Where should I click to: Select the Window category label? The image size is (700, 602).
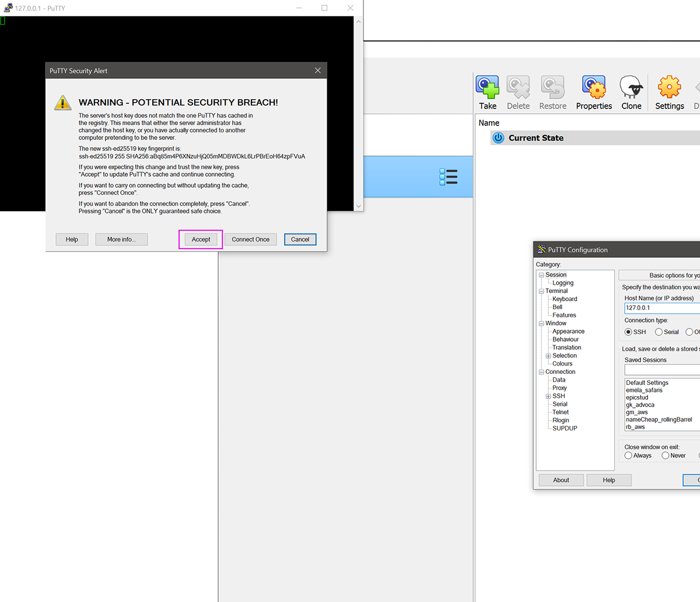[x=556, y=323]
